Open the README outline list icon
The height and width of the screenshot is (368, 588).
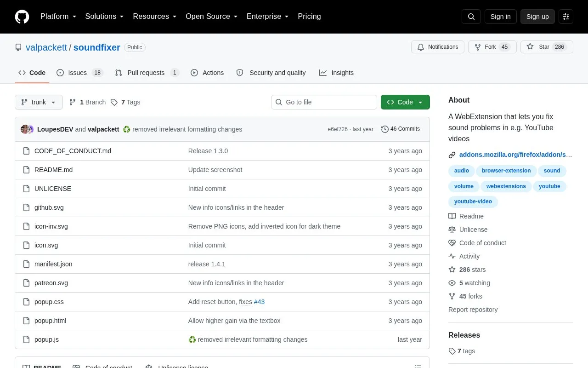(418, 367)
